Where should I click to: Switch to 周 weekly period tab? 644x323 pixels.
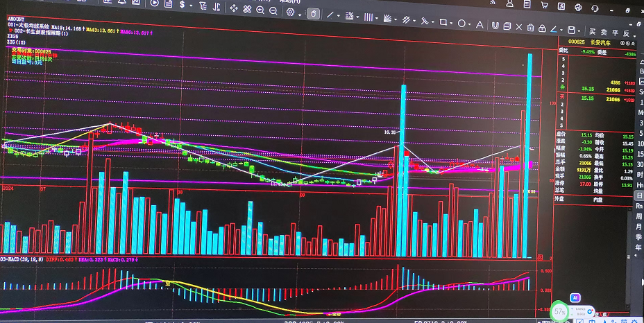(x=639, y=216)
